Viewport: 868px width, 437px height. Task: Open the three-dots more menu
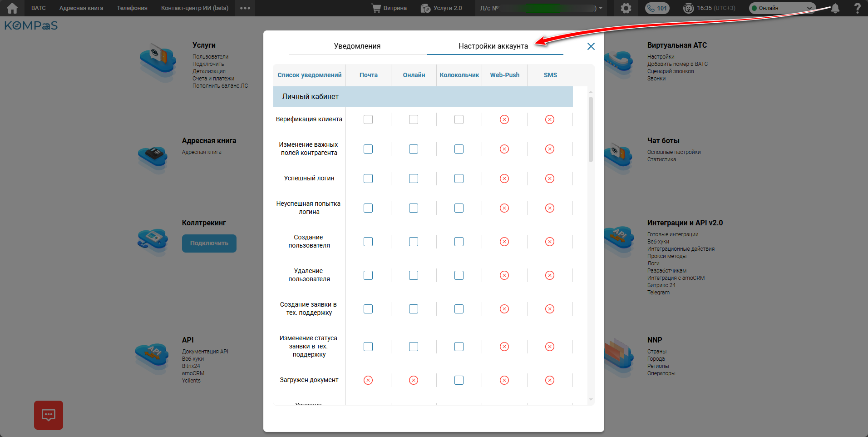pos(245,8)
